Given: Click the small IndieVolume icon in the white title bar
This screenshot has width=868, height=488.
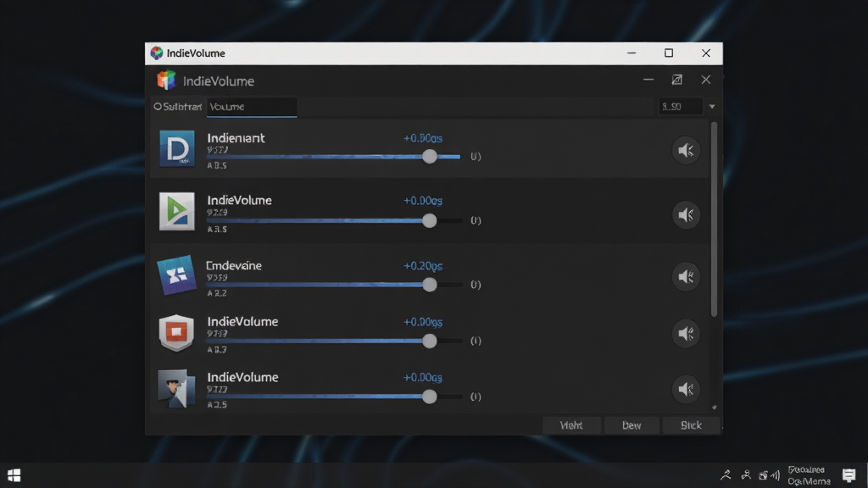Looking at the screenshot, I should pyautogui.click(x=157, y=53).
